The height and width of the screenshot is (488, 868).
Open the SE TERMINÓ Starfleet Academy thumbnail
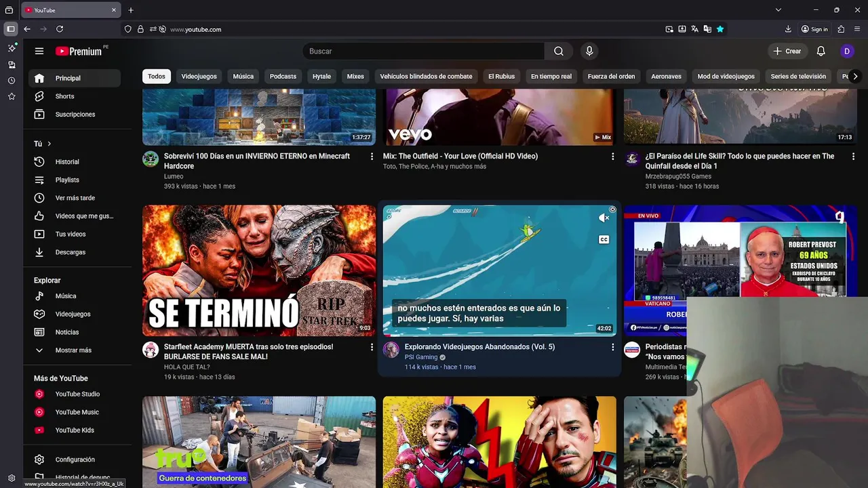[x=259, y=270]
